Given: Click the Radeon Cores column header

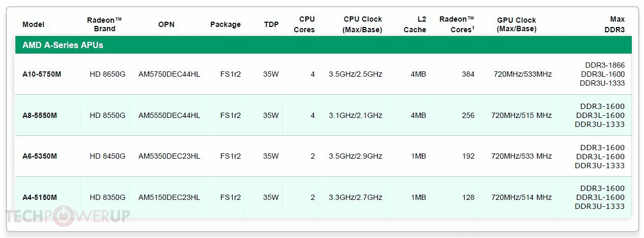Looking at the screenshot, I should pos(457,24).
